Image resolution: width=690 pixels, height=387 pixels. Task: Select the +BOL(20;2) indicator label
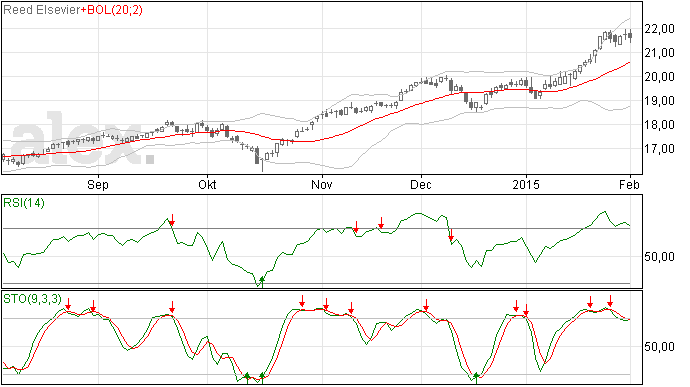112,10
